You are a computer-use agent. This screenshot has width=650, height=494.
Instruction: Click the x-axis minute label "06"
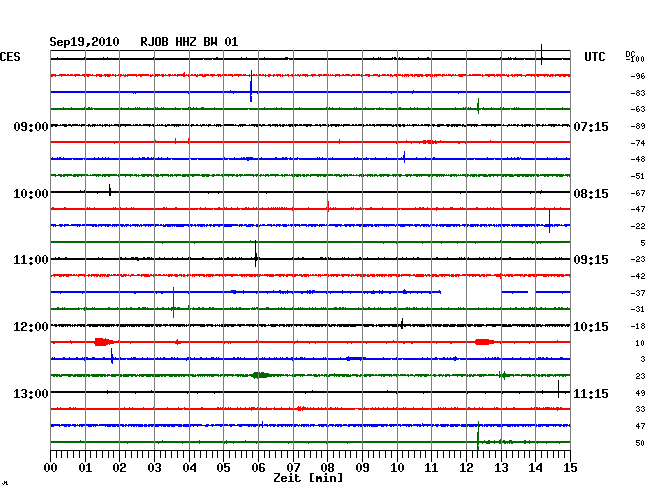[x=258, y=468]
